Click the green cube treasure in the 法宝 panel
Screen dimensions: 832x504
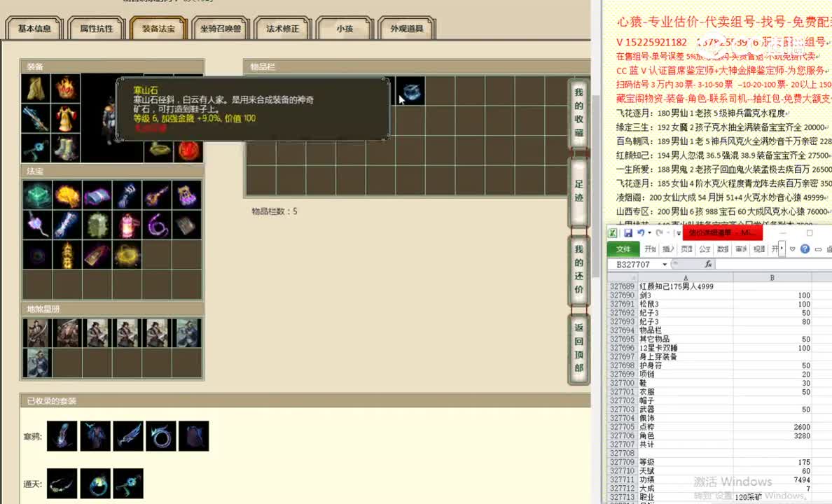pyautogui.click(x=37, y=196)
